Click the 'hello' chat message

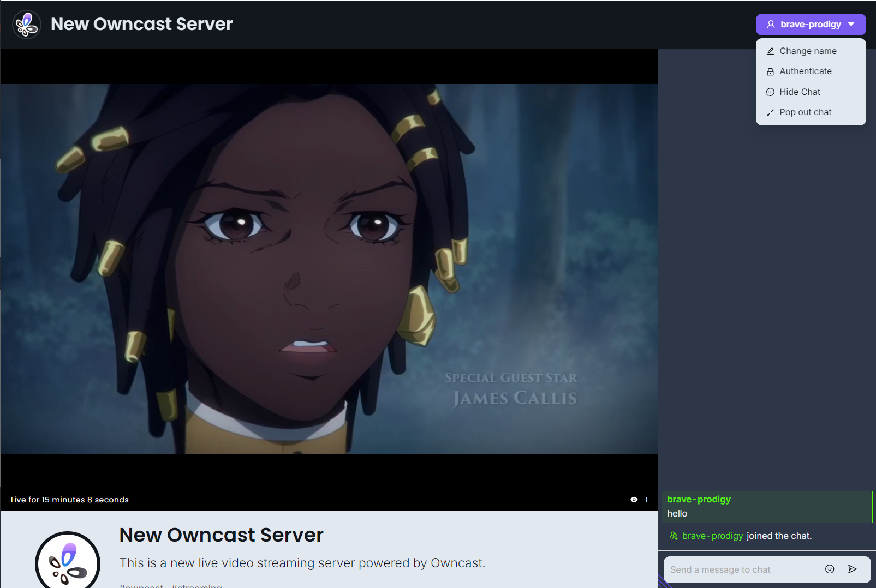click(677, 513)
